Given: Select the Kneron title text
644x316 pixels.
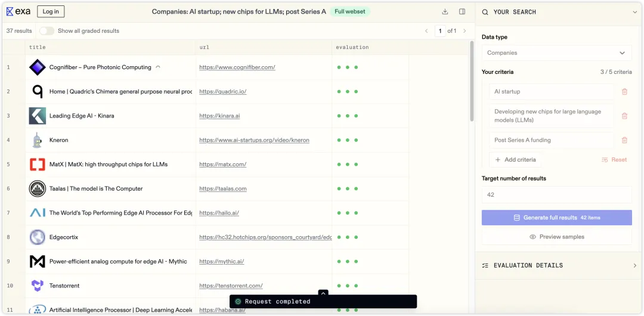Looking at the screenshot, I should [58, 140].
